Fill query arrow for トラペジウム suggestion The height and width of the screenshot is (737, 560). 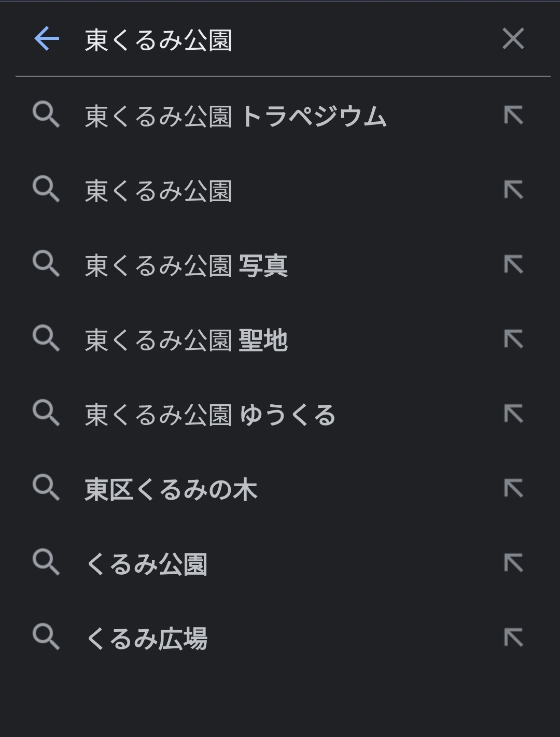(x=513, y=115)
